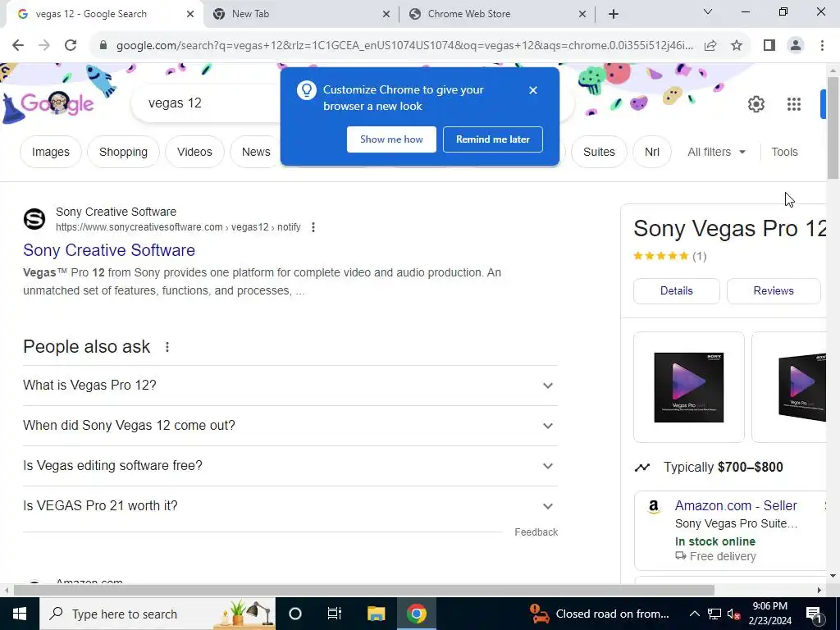The height and width of the screenshot is (630, 840).
Task: Click the browser forward arrow
Action: click(x=44, y=46)
